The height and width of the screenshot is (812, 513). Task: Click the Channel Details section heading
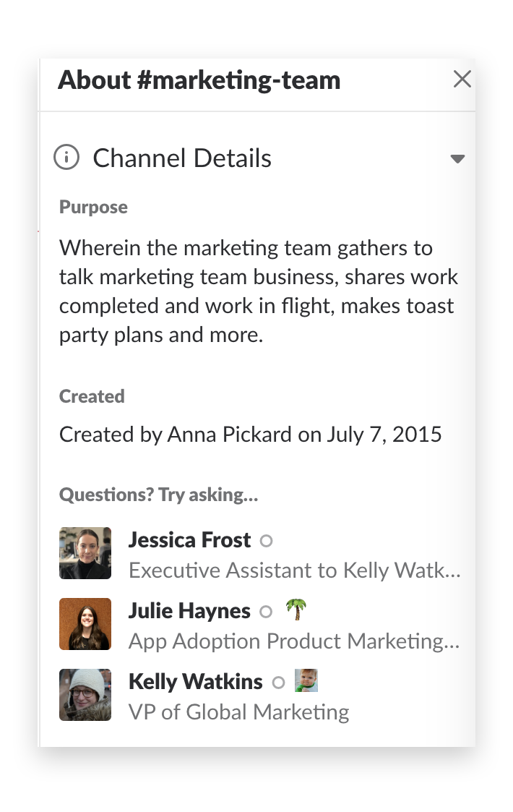coord(181,158)
